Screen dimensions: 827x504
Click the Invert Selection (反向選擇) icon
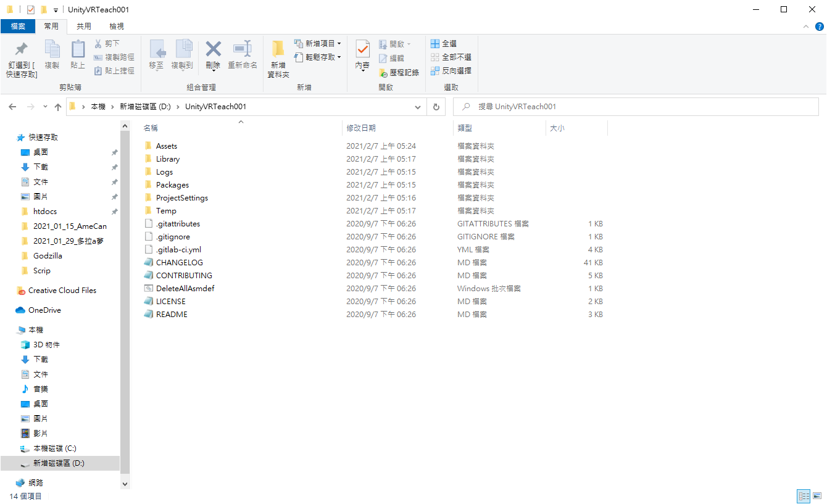click(x=435, y=71)
